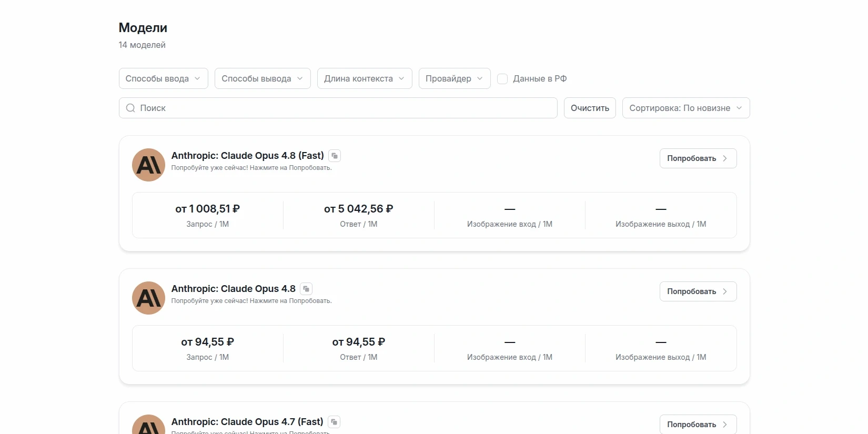This screenshot has width=868, height=434.
Task: Click Попробовать for Claude Opus 4.8
Action: (x=698, y=291)
